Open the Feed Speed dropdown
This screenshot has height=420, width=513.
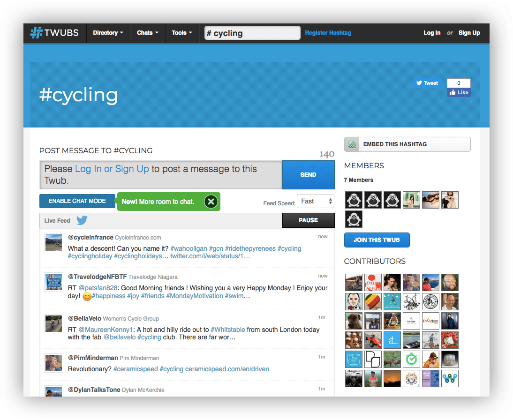click(x=316, y=201)
